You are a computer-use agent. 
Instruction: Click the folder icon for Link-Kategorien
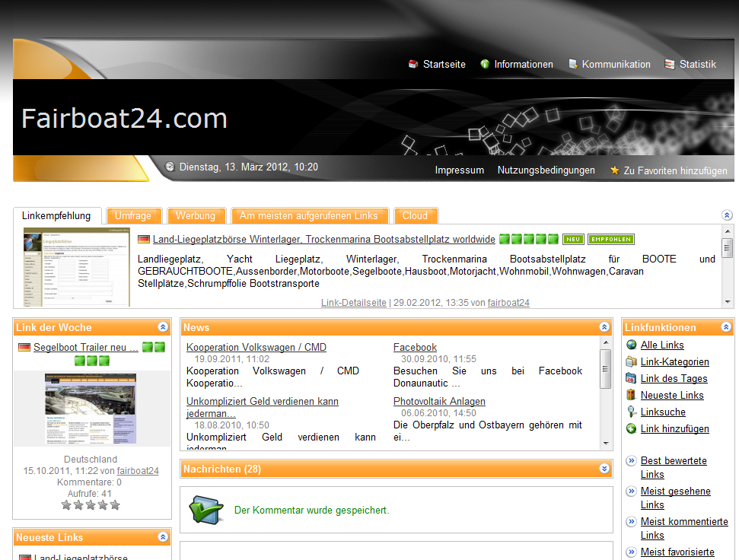tap(632, 361)
